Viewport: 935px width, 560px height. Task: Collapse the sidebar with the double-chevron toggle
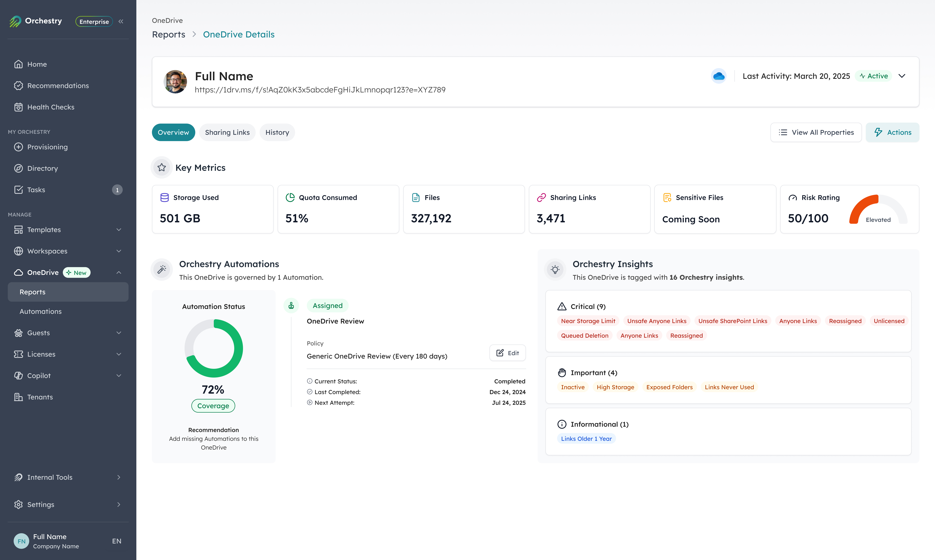(x=121, y=22)
